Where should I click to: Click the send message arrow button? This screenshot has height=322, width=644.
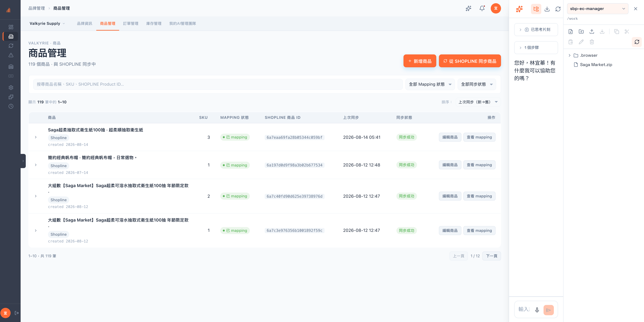click(549, 310)
